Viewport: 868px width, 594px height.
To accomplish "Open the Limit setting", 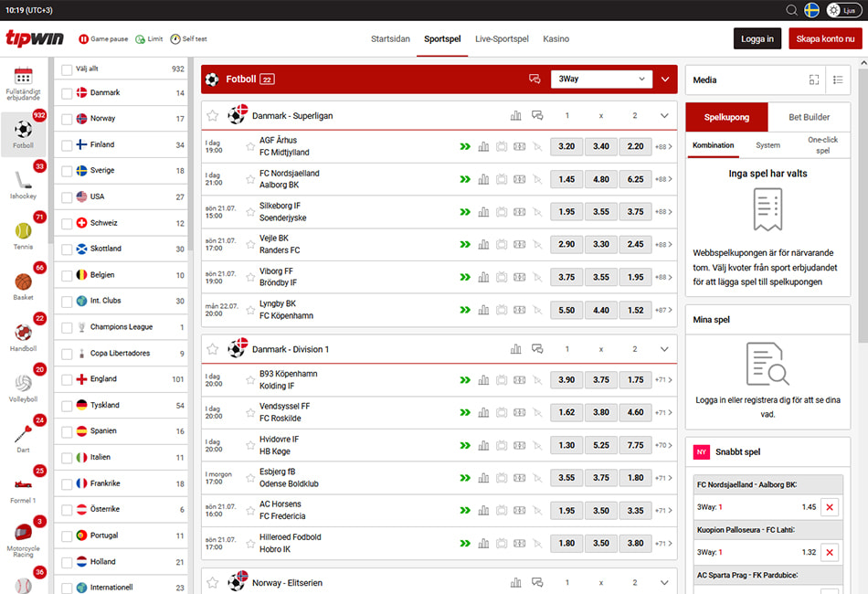I will [149, 38].
